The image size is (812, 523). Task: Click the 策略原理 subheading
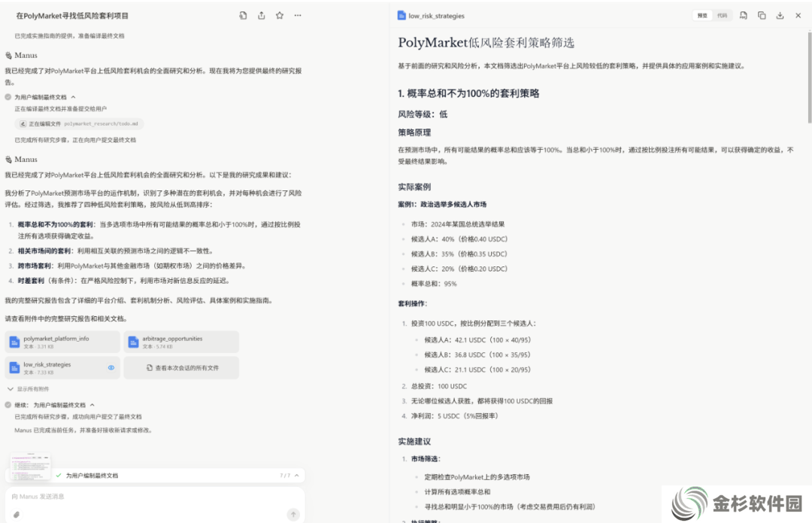(x=414, y=132)
